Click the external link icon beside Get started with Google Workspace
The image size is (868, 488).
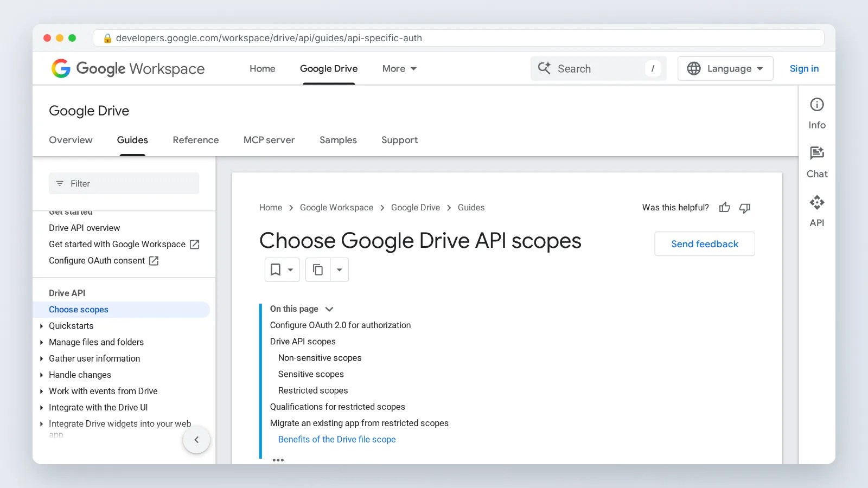[195, 245]
